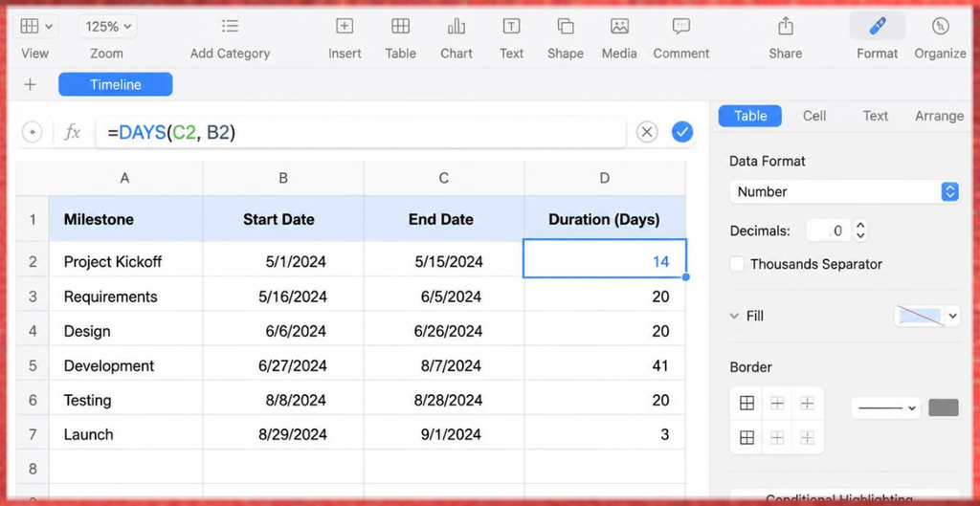Click the fill handle dot on cell D2
This screenshot has height=506, width=980.
[686, 276]
